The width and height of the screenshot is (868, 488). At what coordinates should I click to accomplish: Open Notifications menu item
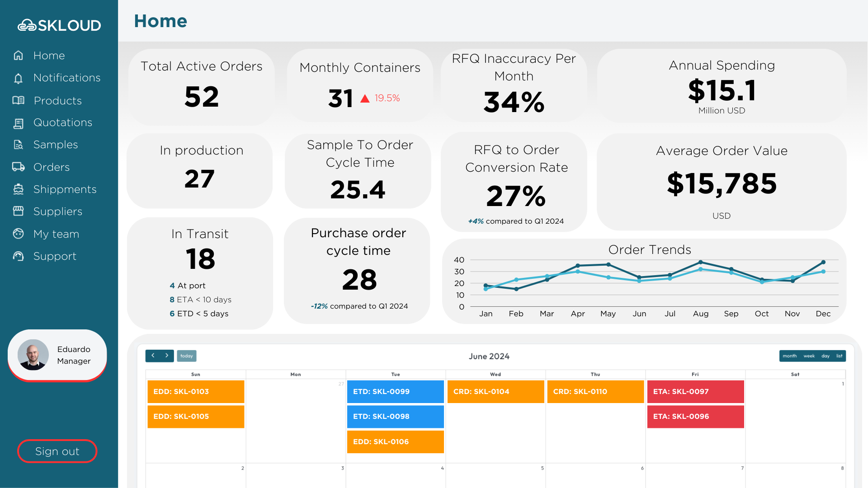click(67, 78)
